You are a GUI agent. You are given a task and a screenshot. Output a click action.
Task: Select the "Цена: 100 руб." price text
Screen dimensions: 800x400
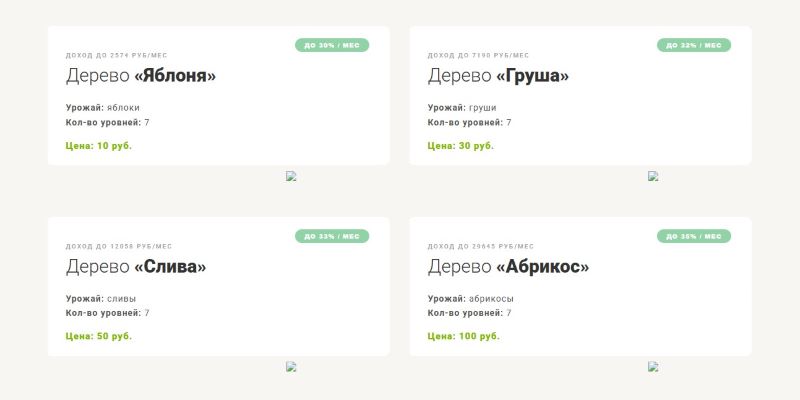click(464, 336)
